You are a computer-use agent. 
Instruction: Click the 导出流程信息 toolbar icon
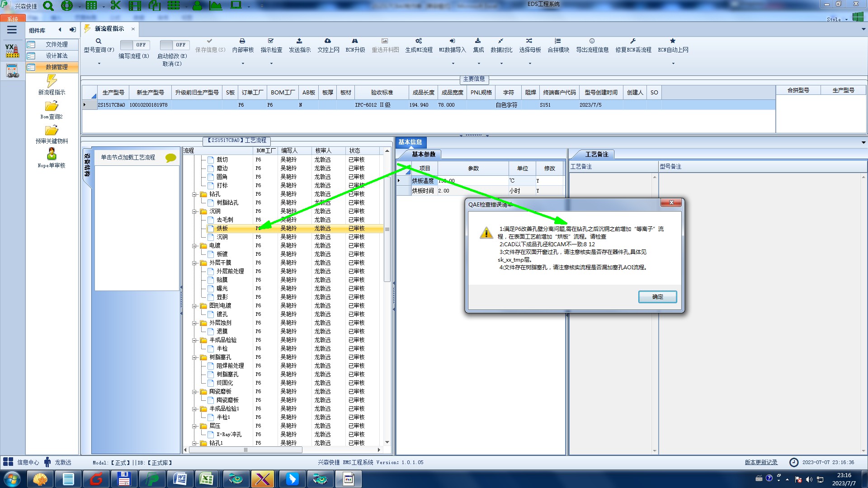592,41
